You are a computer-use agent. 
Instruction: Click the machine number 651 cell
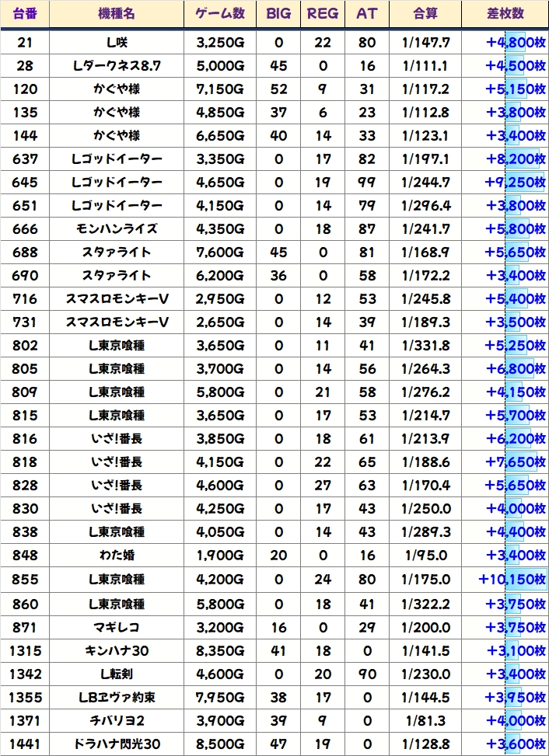tap(25, 205)
